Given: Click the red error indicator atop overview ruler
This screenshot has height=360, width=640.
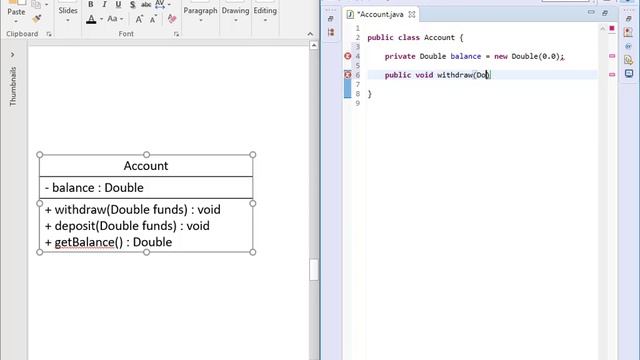Looking at the screenshot, I should [x=612, y=28].
